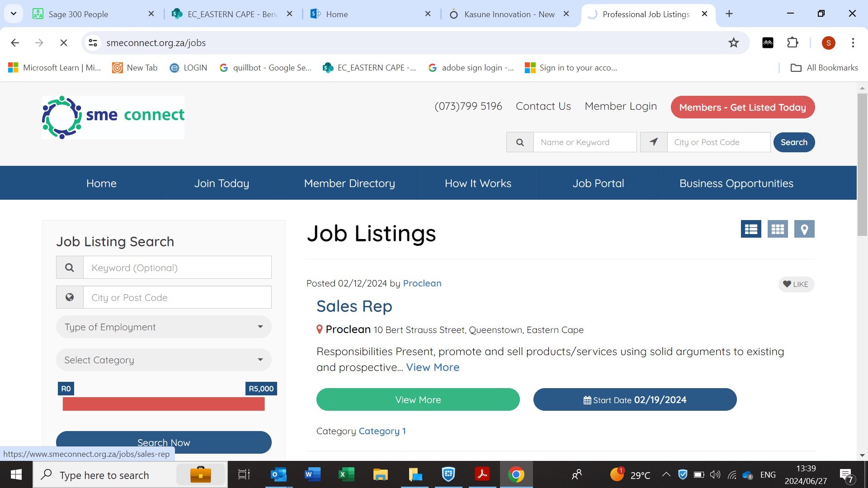Open Sales Rep job title link
The image size is (868, 488).
pos(354,306)
